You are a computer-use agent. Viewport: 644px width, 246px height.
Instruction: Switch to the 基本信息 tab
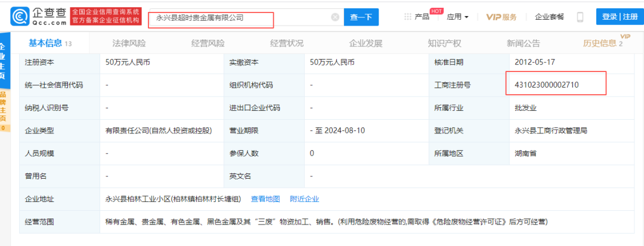[x=49, y=43]
